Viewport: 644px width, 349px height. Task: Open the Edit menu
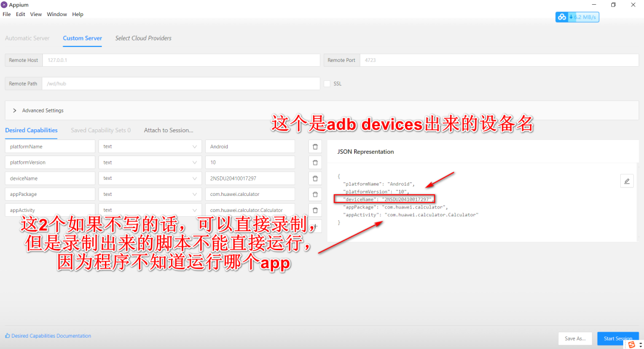point(20,14)
